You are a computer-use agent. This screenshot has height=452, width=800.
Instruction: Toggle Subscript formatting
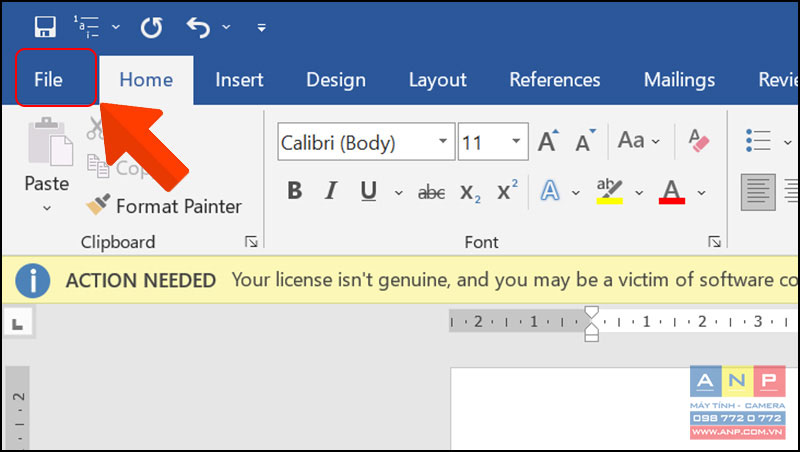click(470, 193)
